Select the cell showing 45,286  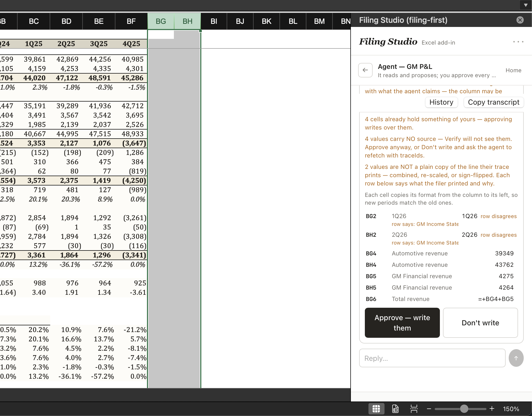tap(131, 78)
